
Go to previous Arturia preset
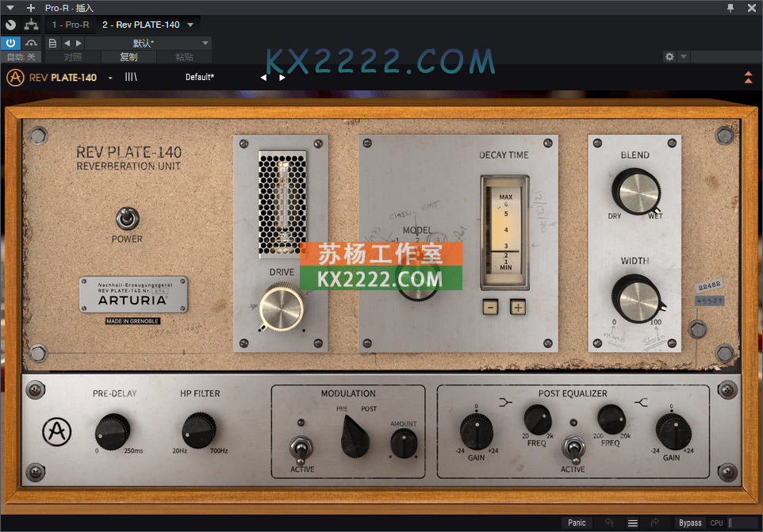click(263, 78)
